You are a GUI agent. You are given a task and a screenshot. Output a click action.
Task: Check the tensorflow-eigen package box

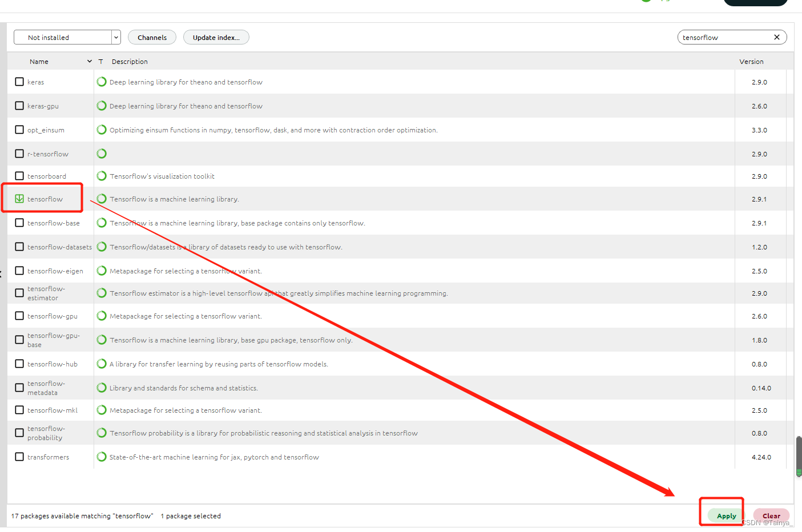[19, 271]
